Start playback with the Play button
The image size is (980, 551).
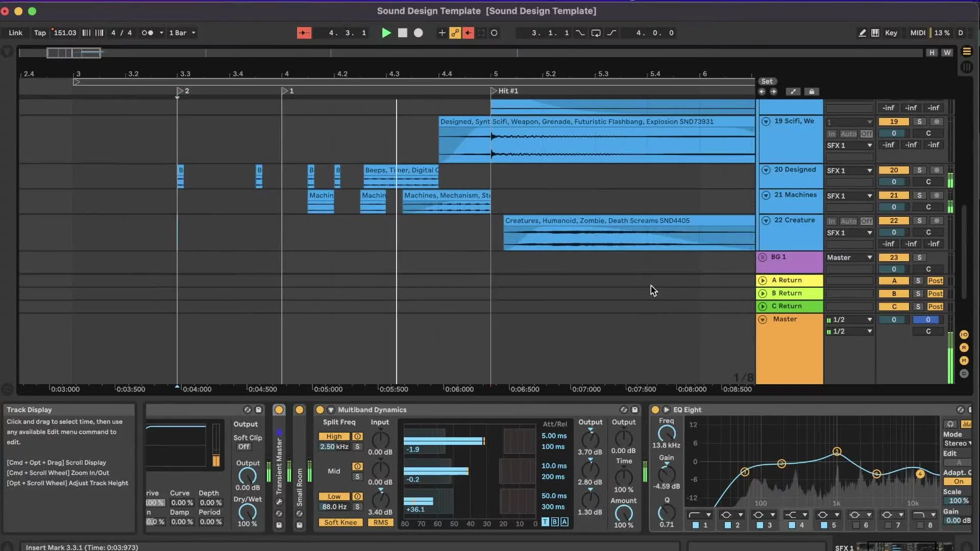386,33
